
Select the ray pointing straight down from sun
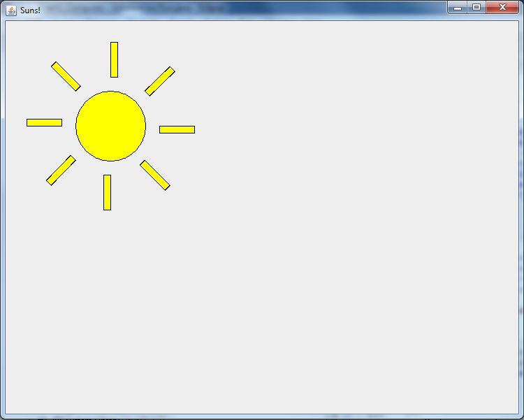point(107,192)
